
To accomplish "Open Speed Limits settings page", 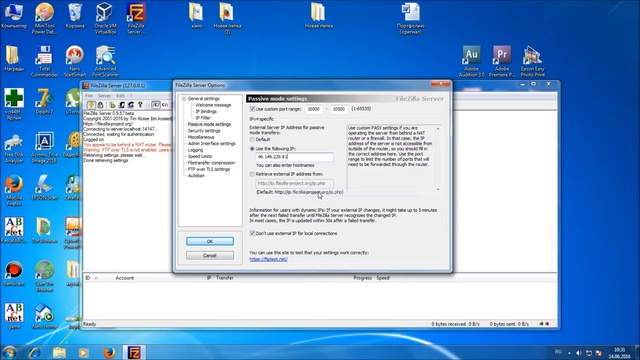I will pos(200,156).
